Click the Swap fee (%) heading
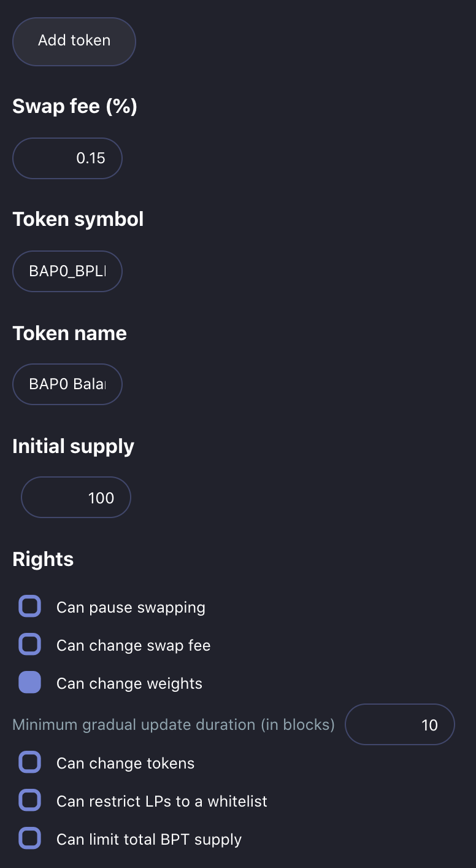This screenshot has height=868, width=476. point(75,106)
